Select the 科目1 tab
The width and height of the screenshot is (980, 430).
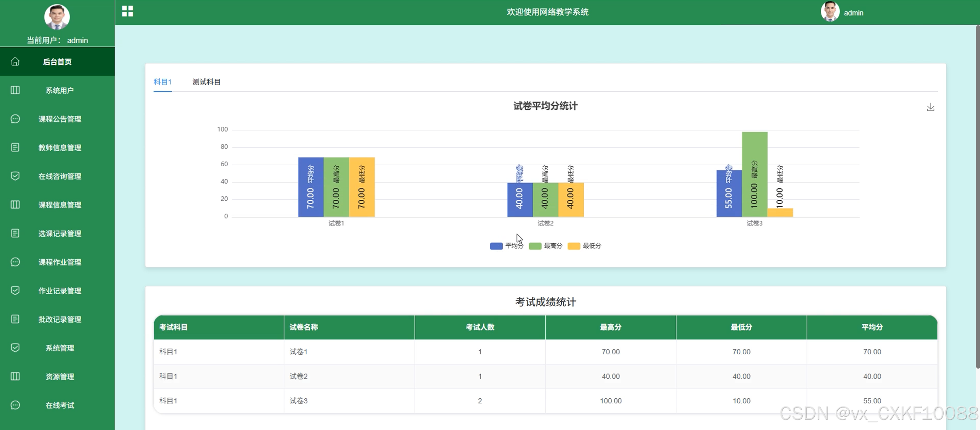(162, 82)
